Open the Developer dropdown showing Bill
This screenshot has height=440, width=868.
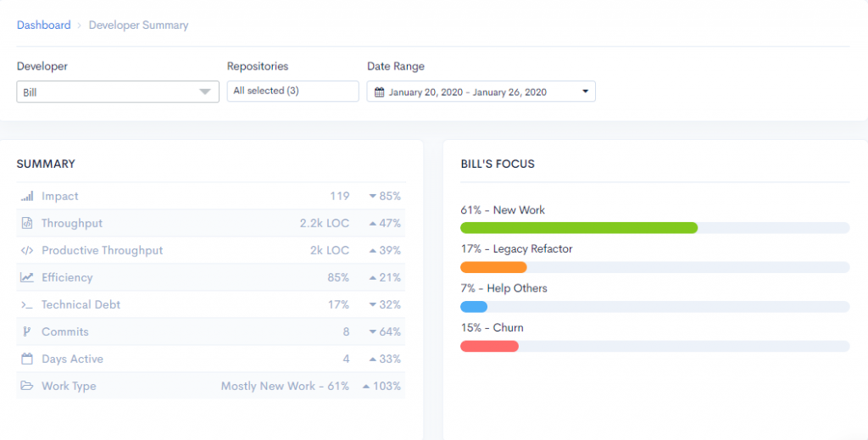click(x=118, y=92)
